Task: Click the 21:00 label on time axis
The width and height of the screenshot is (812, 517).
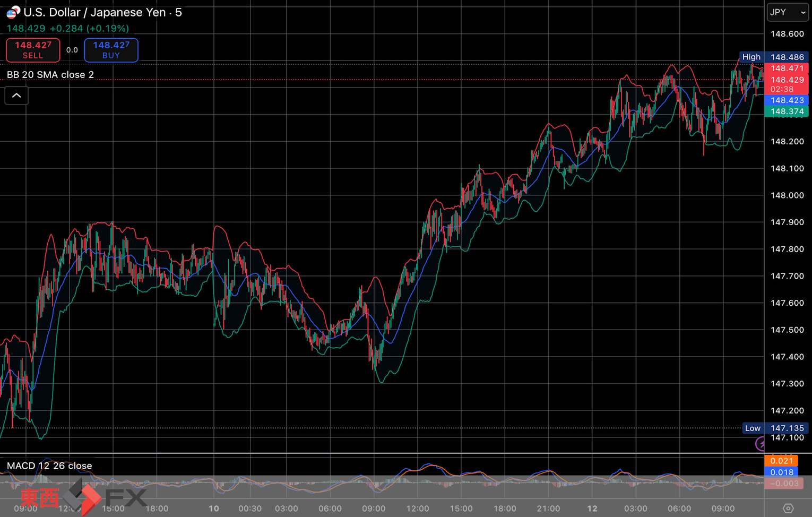Action: point(548,509)
